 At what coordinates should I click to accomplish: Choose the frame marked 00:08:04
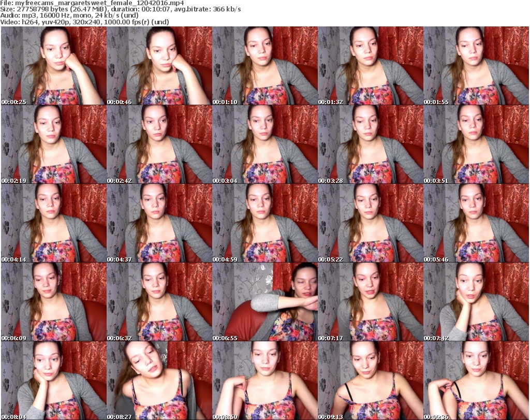coord(54,381)
